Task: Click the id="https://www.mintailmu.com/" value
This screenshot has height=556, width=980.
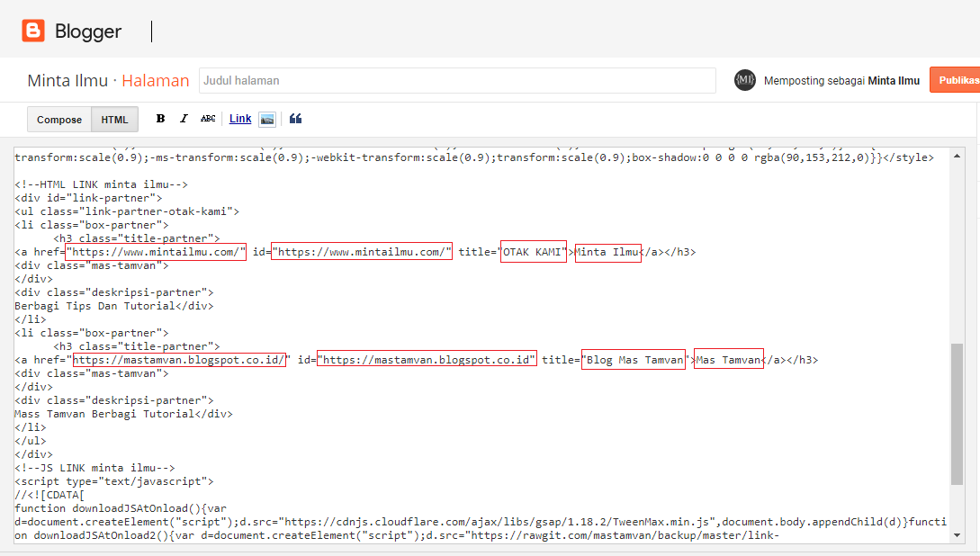Action: (361, 252)
